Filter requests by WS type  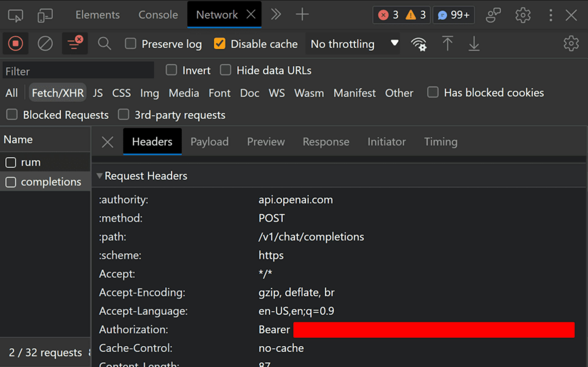277,93
